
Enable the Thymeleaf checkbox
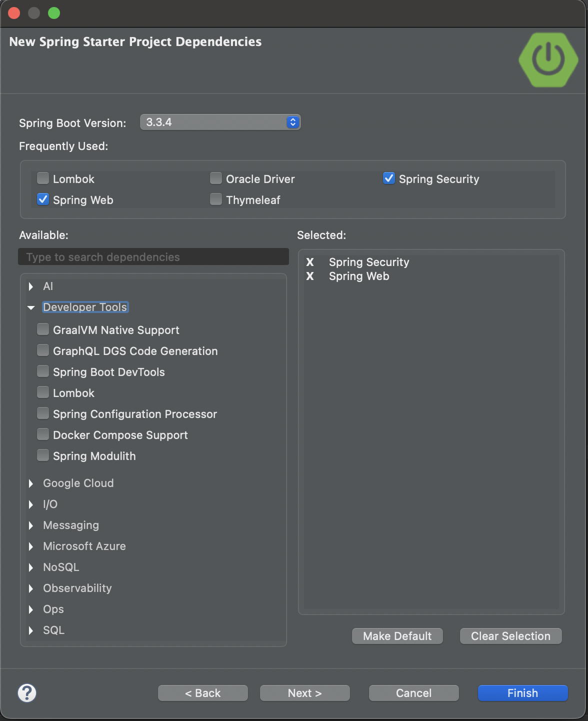click(x=216, y=199)
